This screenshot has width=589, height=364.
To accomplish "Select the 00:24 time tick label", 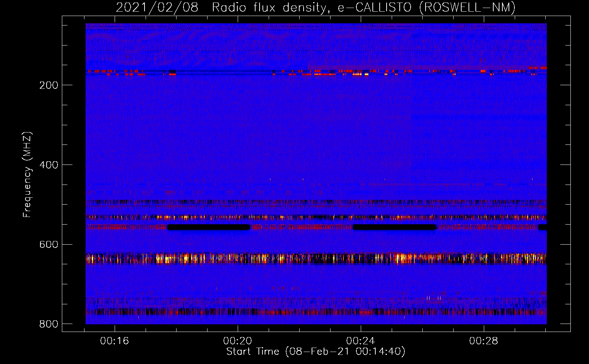I will (360, 341).
